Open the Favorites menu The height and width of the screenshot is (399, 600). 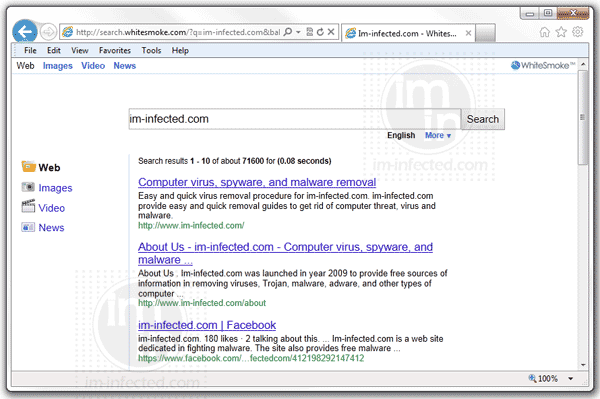pos(115,50)
